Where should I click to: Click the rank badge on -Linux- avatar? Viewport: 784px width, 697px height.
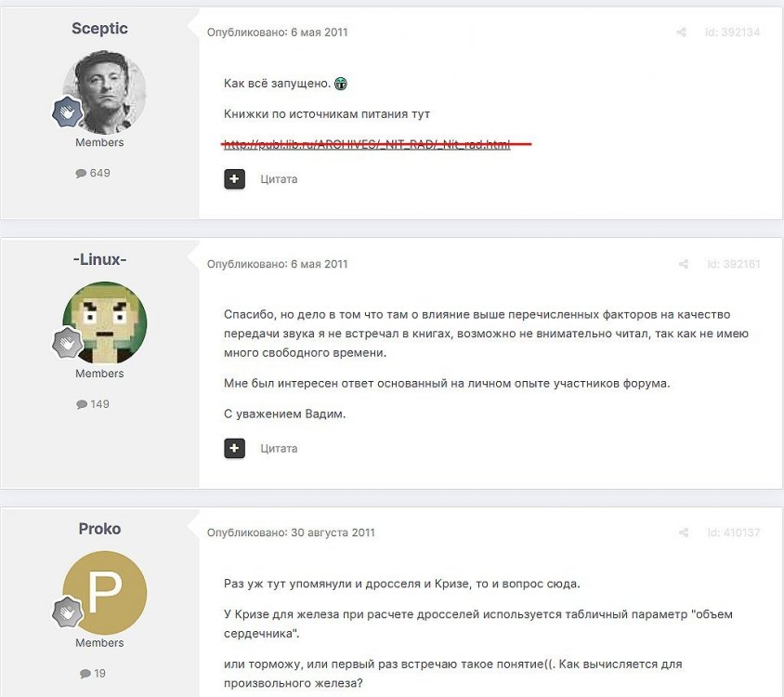tap(68, 343)
